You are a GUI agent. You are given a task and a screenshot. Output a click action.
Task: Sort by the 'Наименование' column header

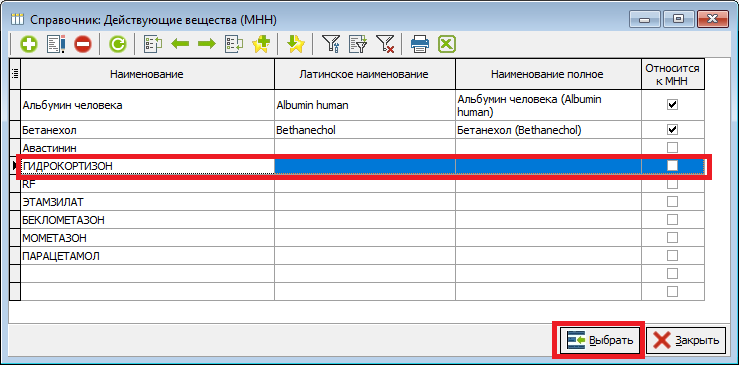(x=147, y=74)
